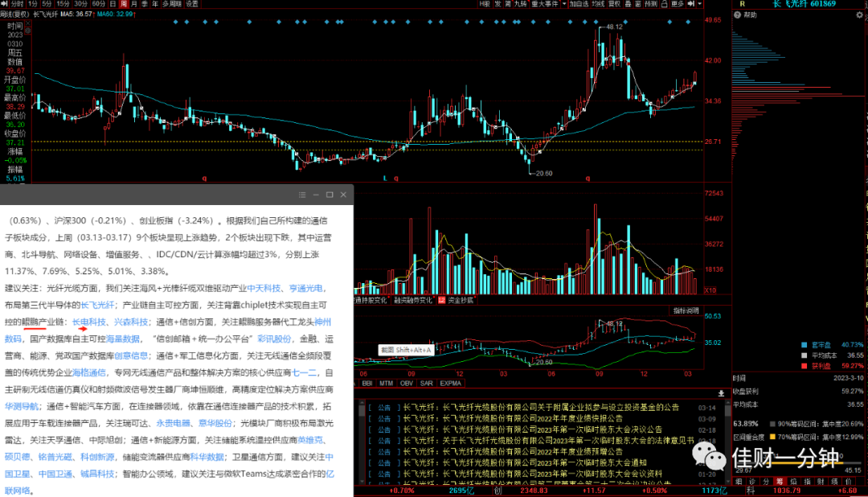Click the 窗 window toolbar icon
Screen dimensions: 868x497
point(637,3)
